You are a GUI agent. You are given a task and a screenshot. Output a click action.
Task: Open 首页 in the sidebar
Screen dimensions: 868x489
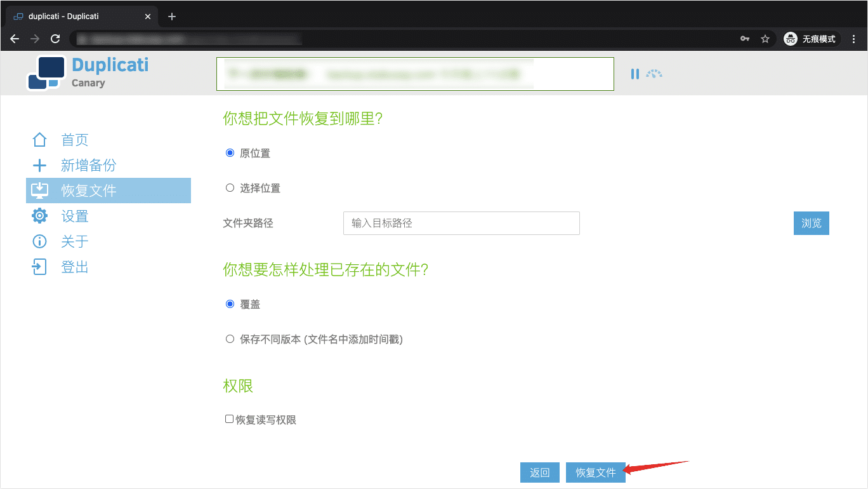[x=74, y=140]
